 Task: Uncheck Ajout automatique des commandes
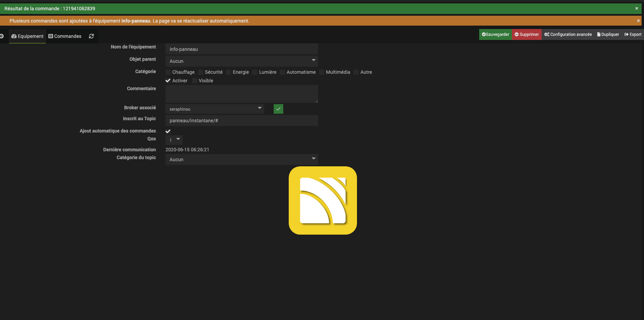168,131
